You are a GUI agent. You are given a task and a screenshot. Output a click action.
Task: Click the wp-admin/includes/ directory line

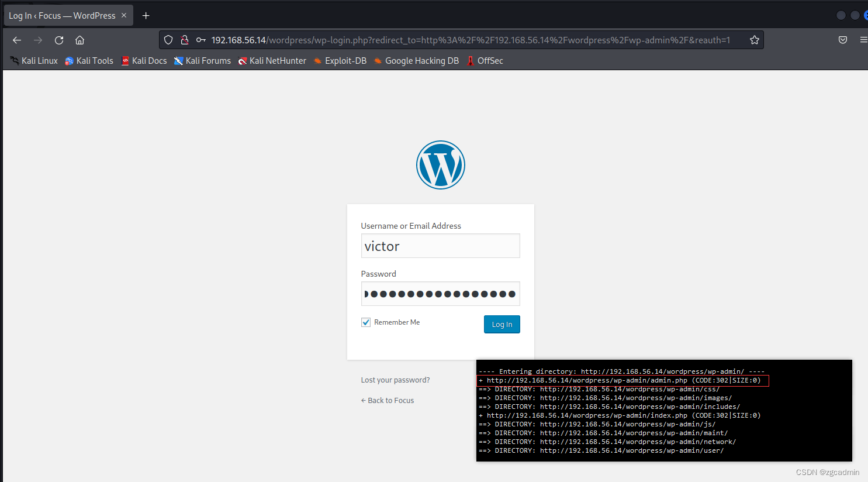click(609, 407)
